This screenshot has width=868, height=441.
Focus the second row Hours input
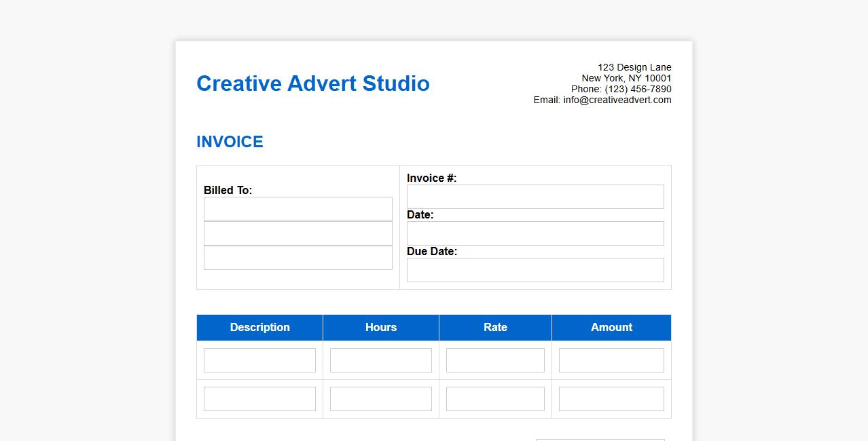(380, 399)
